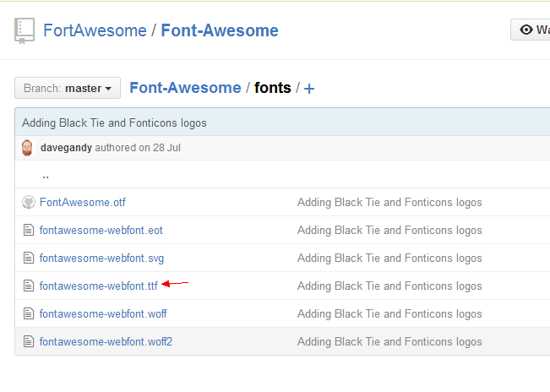The image size is (550, 392).
Task: Open the Font-Awesome repository title link
Action: (x=220, y=30)
